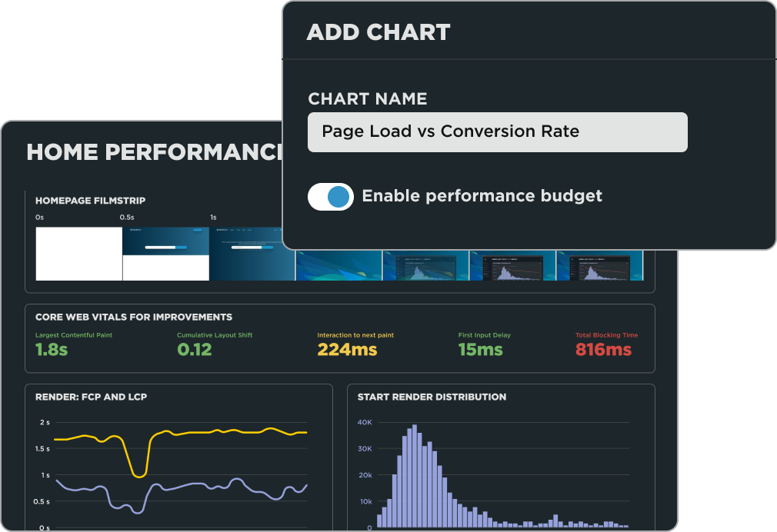
Task: Toggle the Enable performance budget switch
Action: tap(331, 197)
